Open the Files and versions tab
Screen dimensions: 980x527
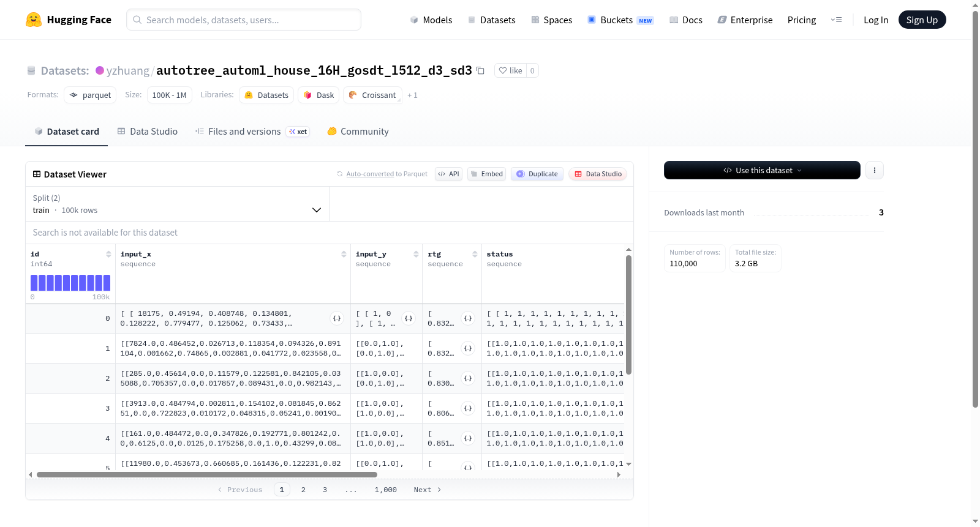click(x=252, y=132)
